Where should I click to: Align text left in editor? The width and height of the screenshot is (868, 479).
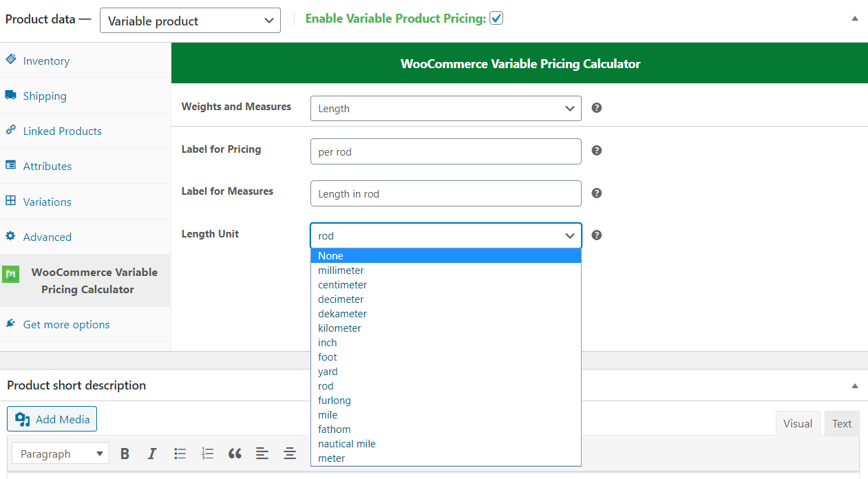click(x=262, y=454)
